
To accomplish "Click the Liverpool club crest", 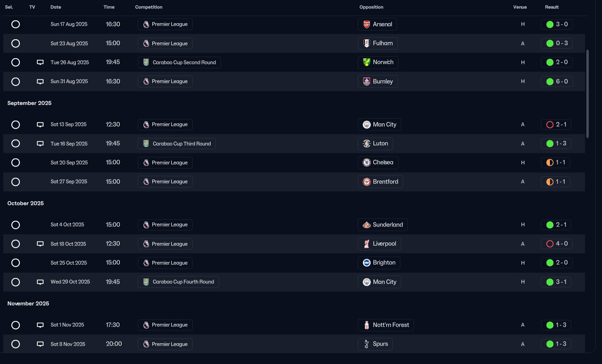I will (366, 244).
